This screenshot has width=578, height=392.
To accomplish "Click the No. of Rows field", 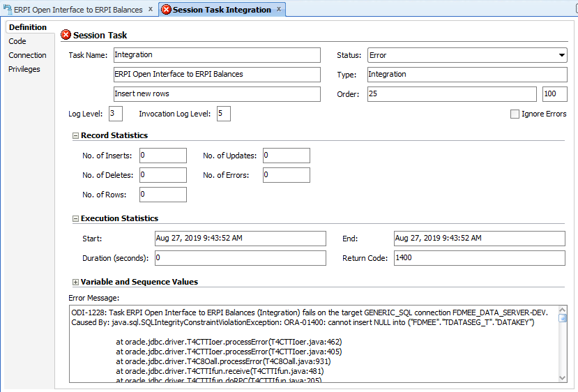I will click(163, 195).
